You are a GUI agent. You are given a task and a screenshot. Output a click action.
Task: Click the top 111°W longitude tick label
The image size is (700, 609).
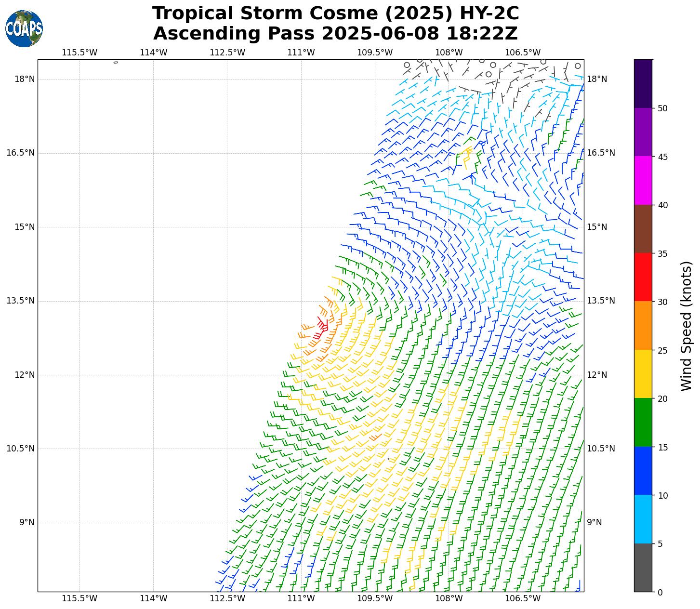pyautogui.click(x=301, y=53)
